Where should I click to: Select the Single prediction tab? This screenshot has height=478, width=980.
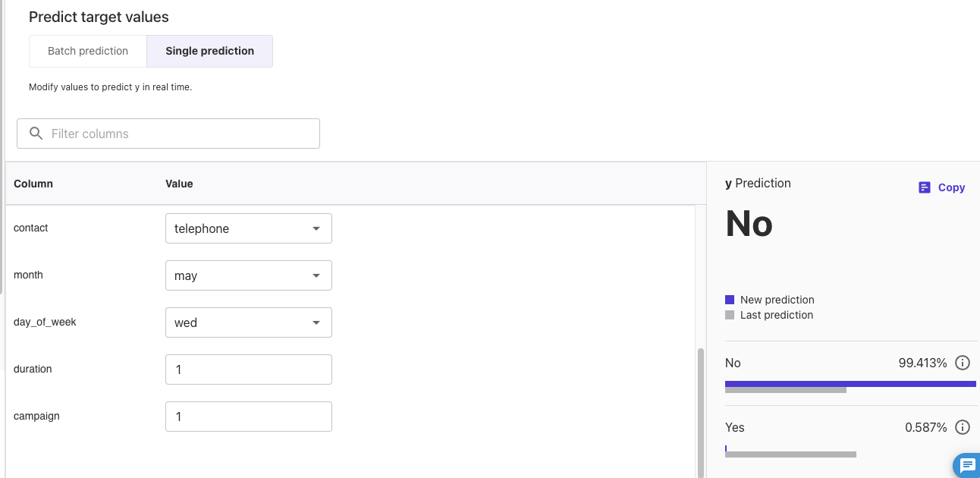click(210, 51)
